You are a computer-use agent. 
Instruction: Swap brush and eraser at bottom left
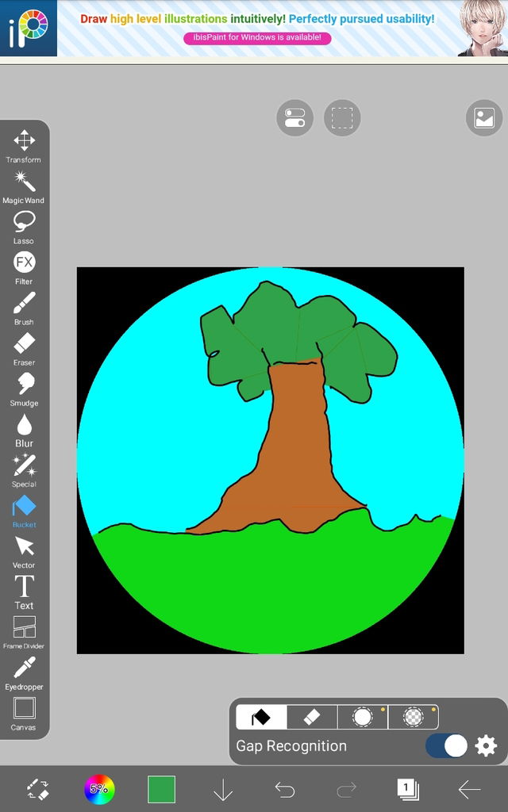pos(37,789)
